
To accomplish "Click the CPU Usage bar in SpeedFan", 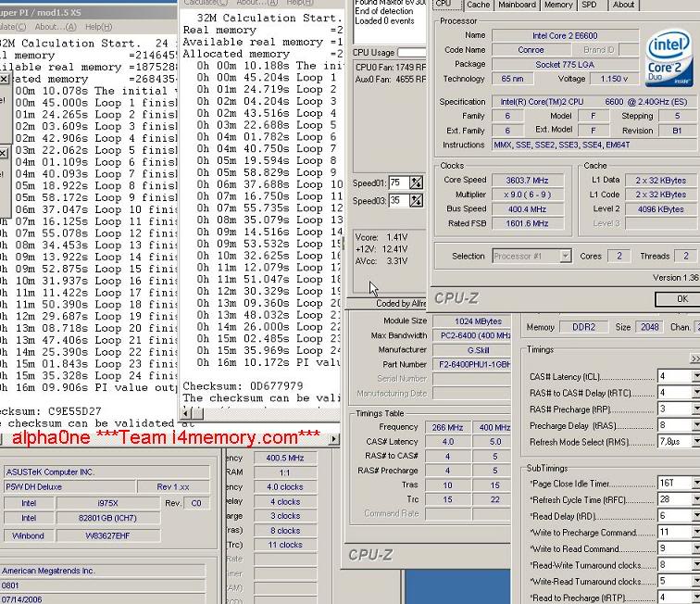I will click(412, 52).
